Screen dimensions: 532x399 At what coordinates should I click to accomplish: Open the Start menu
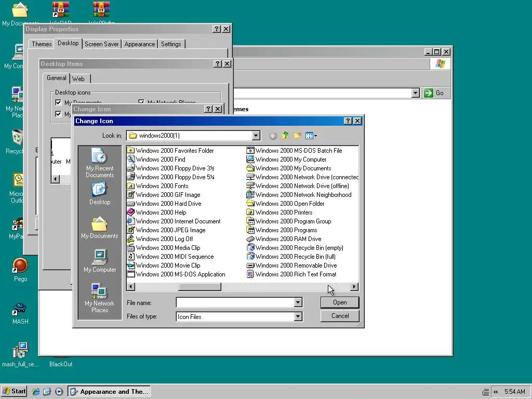pos(14,391)
